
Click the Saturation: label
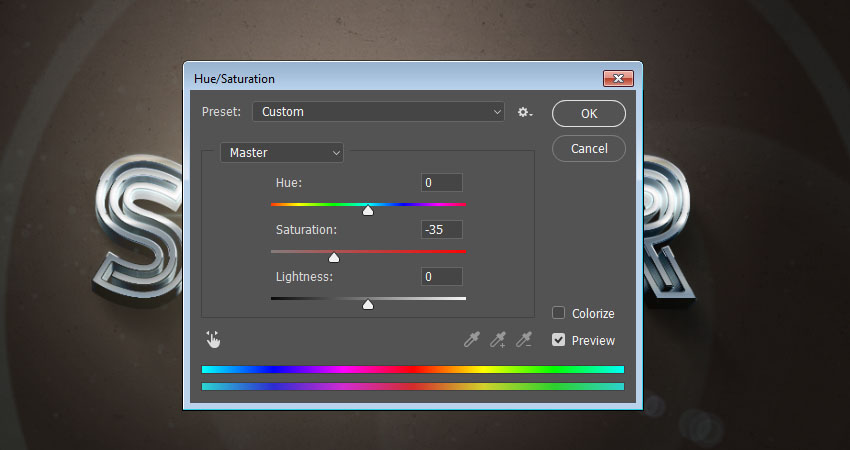(x=306, y=230)
